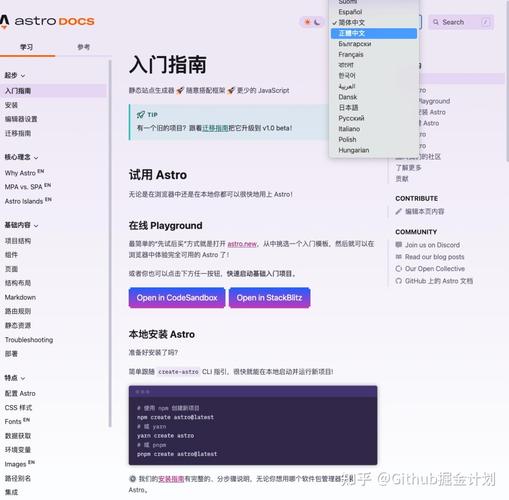Click pencil icon to edit this page

398,211
